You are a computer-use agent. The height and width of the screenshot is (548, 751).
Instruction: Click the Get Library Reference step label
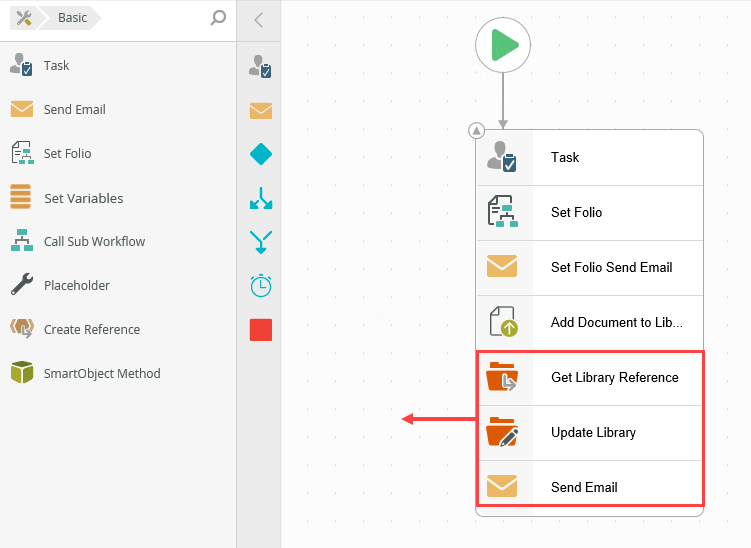point(614,377)
